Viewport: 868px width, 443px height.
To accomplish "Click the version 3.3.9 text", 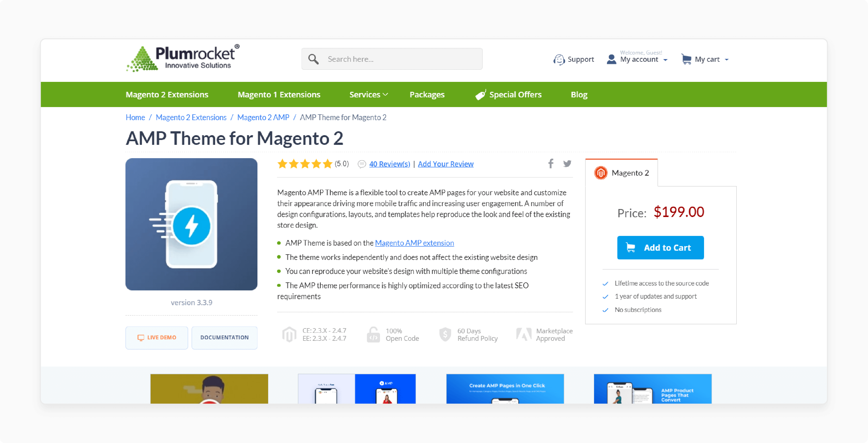I will tap(191, 303).
